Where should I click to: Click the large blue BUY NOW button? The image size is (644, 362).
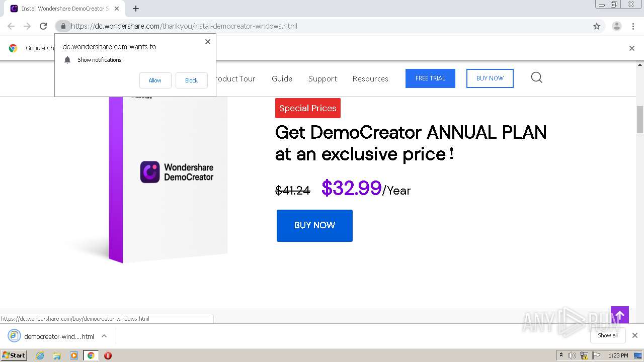pos(314,225)
